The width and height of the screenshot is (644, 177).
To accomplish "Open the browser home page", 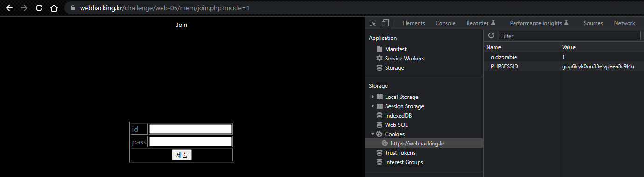I will tap(54, 8).
